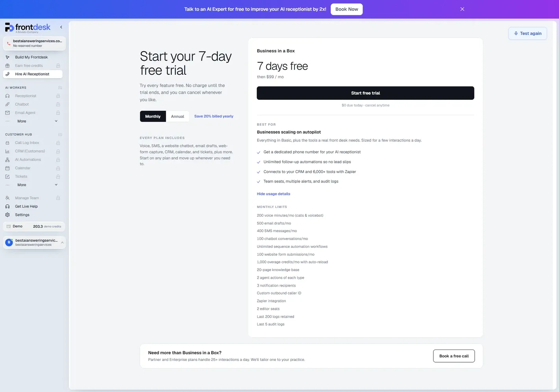Collapse the sidebar with the chevron

pyautogui.click(x=61, y=27)
